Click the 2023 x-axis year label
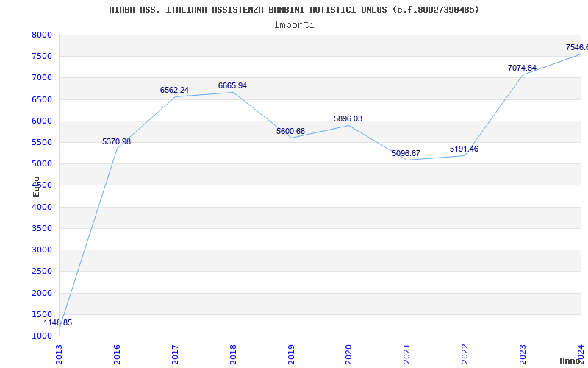 point(523,355)
